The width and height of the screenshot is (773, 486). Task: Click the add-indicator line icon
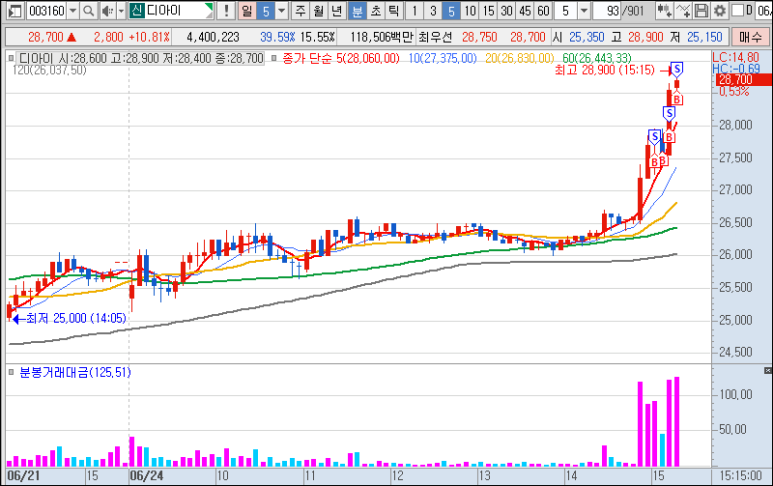(x=683, y=10)
